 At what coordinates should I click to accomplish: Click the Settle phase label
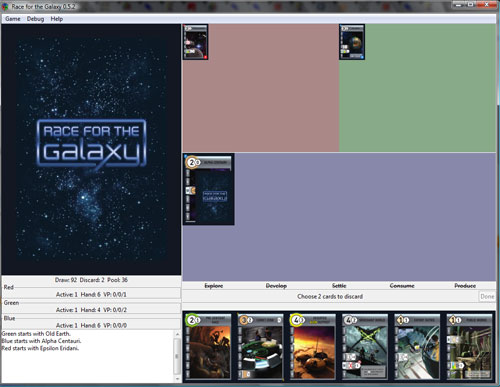tap(339, 286)
